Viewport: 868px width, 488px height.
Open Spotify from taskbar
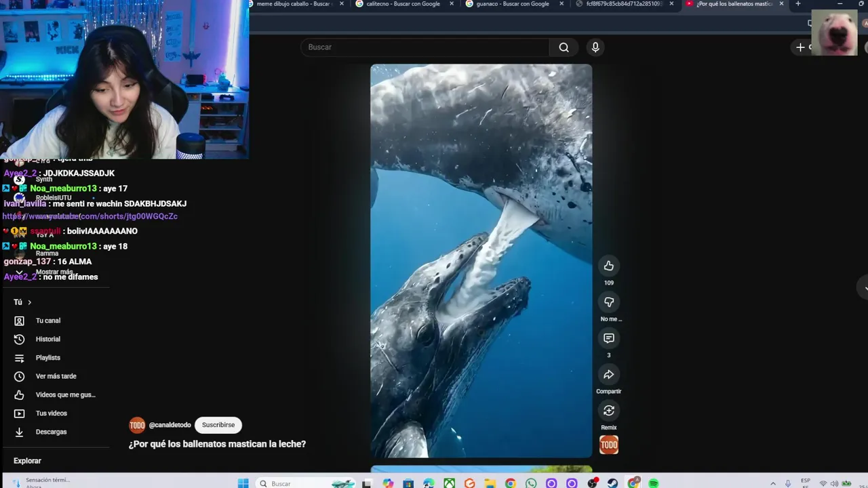pyautogui.click(x=654, y=483)
